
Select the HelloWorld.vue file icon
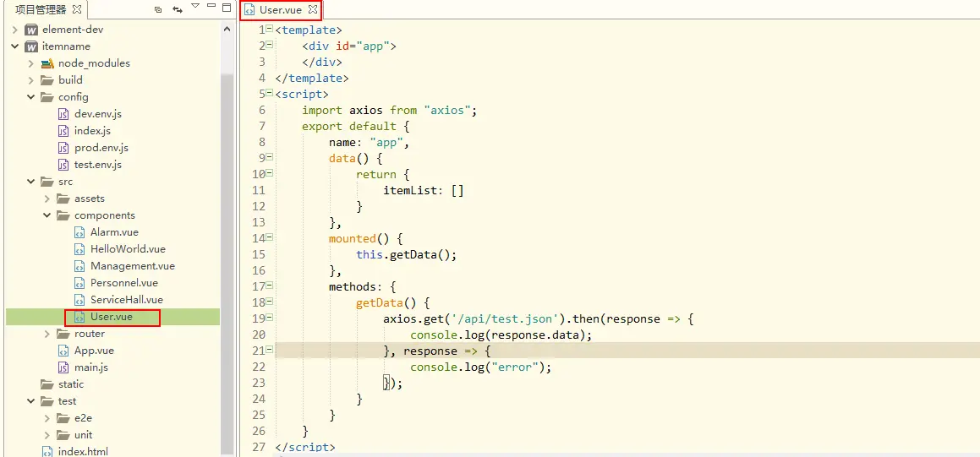(x=79, y=249)
